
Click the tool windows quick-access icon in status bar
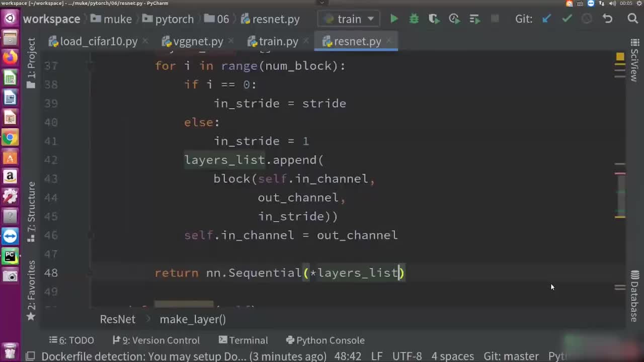coord(30,356)
